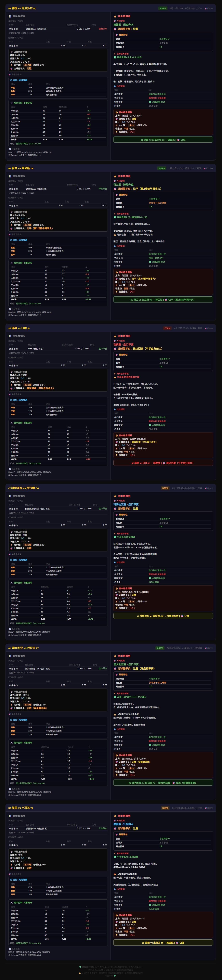222x980 pixels.
Task: Click the 泊松+风格推演 icon in Sweden card
Action: (x=11, y=400)
